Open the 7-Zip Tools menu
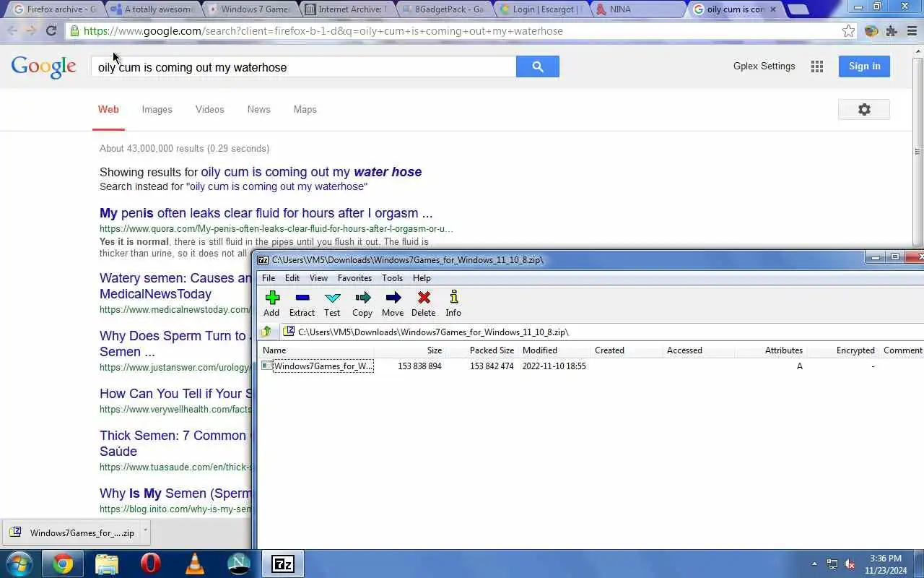 [393, 277]
